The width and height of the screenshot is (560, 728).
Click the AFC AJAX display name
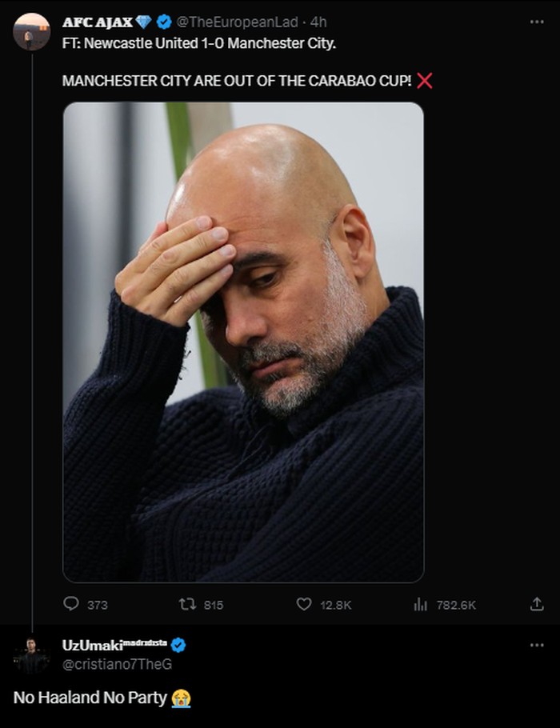pos(98,22)
